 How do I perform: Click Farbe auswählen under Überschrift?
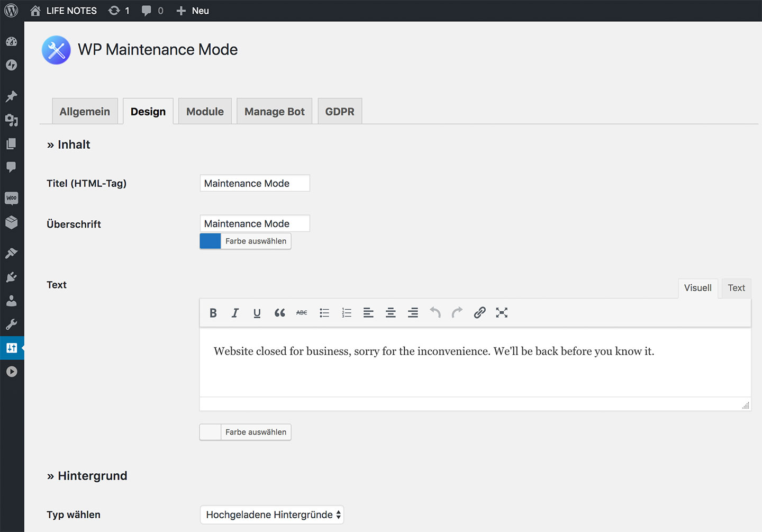coord(256,241)
